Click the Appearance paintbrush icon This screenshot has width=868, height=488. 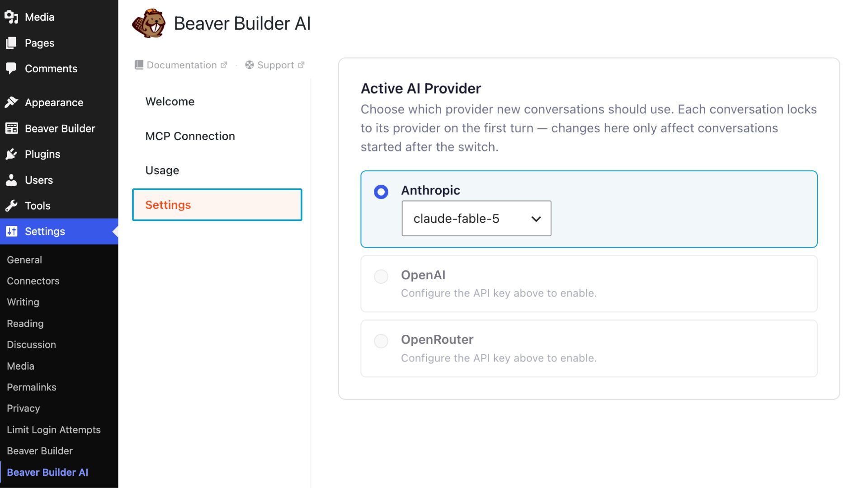[11, 103]
